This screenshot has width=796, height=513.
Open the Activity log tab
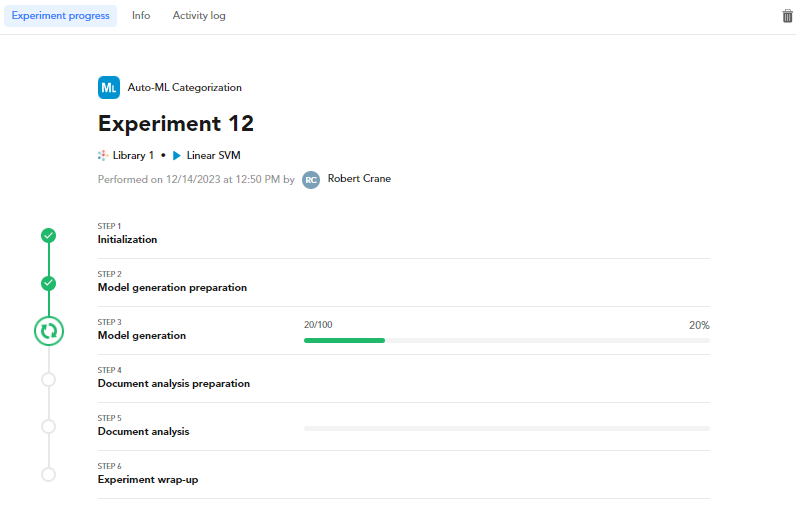199,16
